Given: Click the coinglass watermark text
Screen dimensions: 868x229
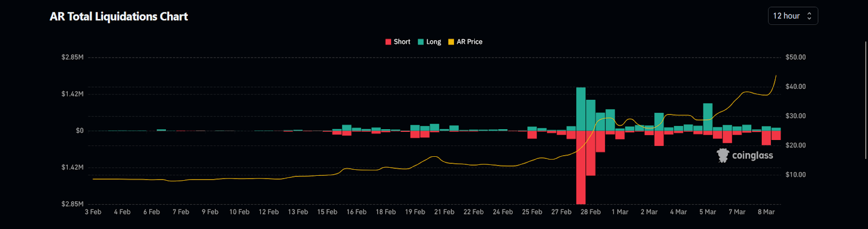Looking at the screenshot, I should click(752, 156).
